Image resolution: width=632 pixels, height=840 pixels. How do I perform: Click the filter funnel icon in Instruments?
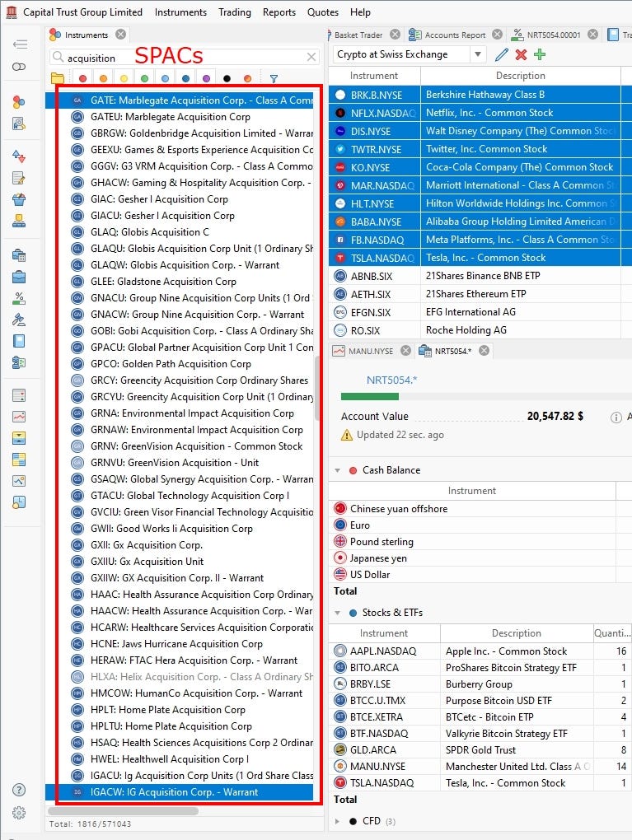[274, 79]
